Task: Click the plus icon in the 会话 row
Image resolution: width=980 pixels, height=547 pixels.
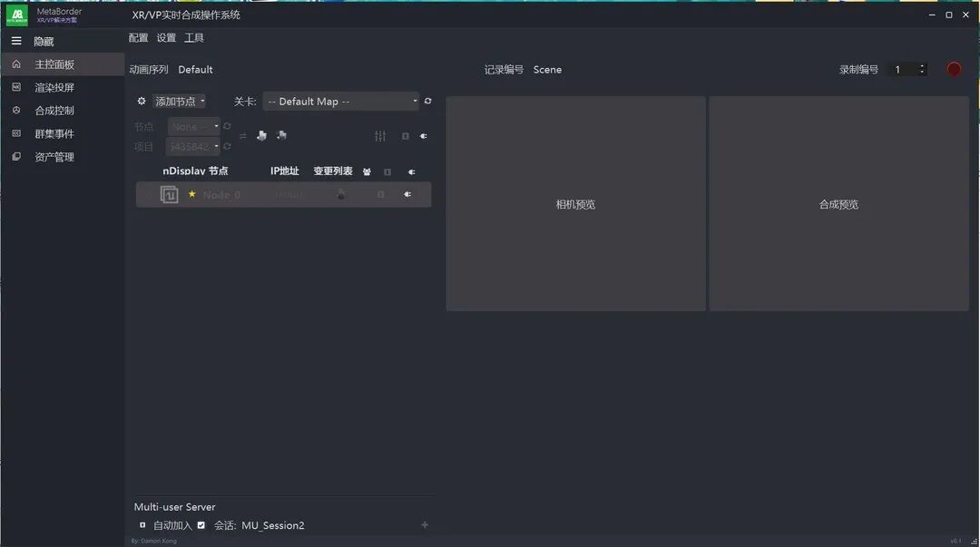Action: click(x=425, y=525)
